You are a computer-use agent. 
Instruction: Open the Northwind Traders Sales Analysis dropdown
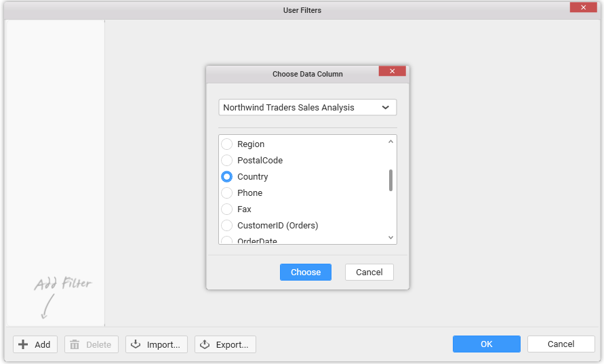tap(307, 108)
